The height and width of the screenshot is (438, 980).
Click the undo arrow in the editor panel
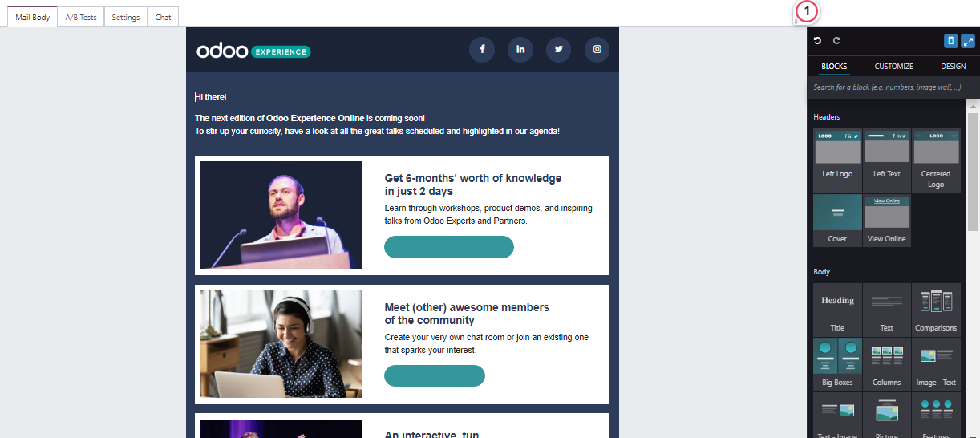point(817,41)
